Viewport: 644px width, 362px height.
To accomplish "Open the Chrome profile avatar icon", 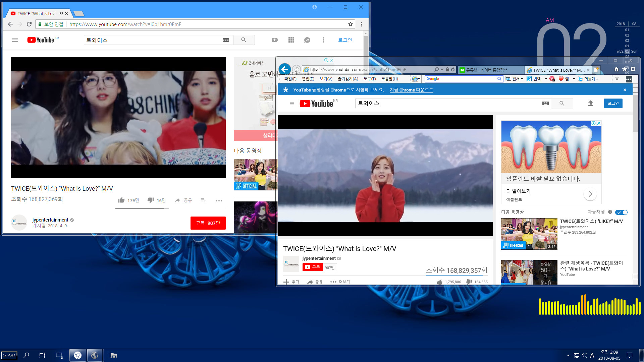I will point(315,7).
